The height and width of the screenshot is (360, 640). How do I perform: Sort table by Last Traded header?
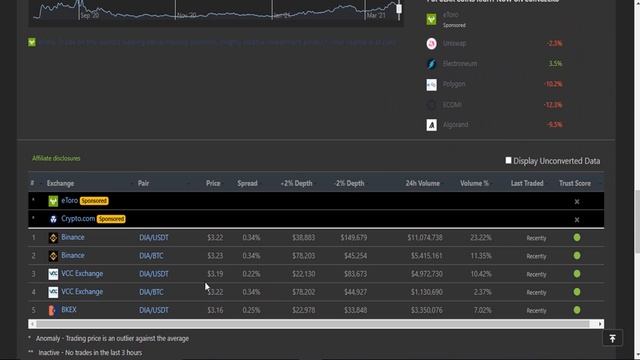(527, 183)
